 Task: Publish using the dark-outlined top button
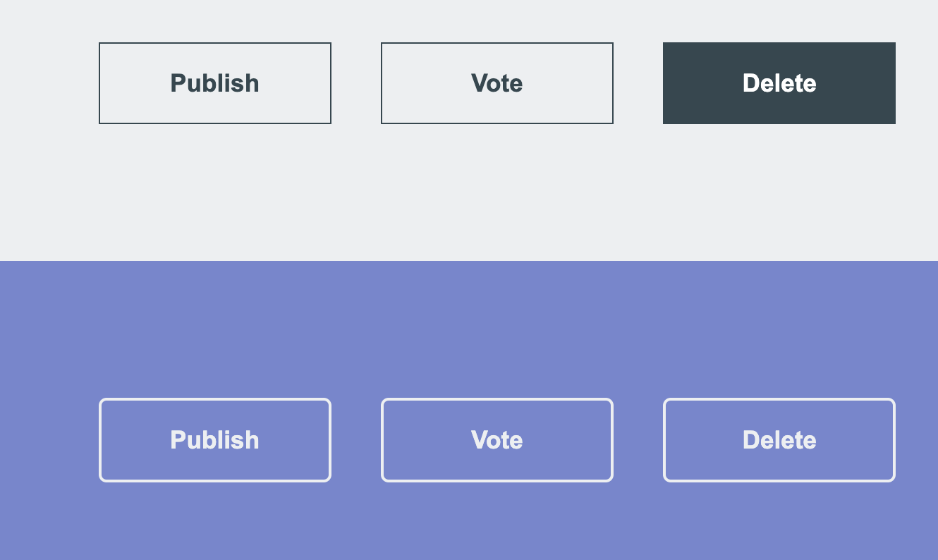pyautogui.click(x=214, y=83)
